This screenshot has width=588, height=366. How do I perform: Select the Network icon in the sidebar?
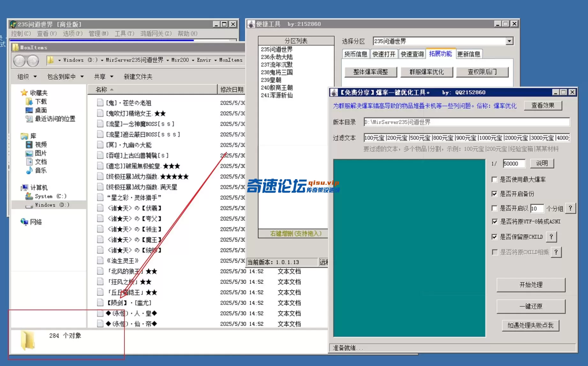click(x=24, y=222)
